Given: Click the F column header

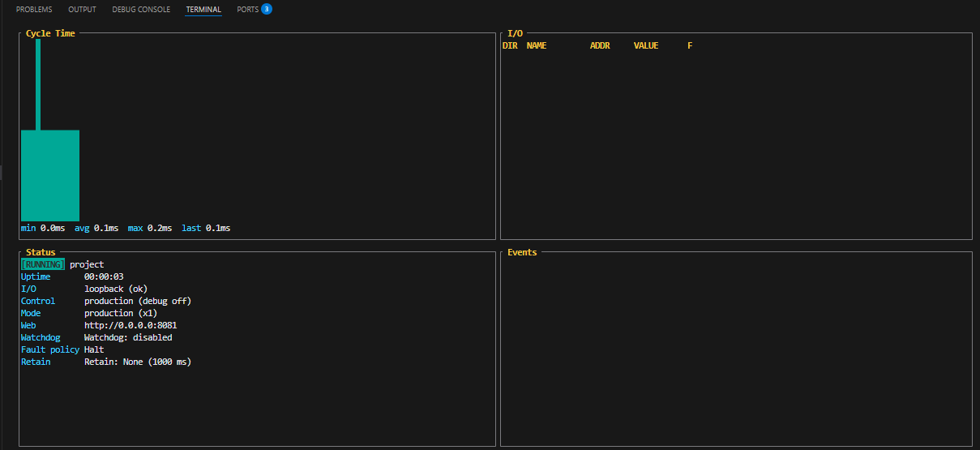Looking at the screenshot, I should click(690, 46).
